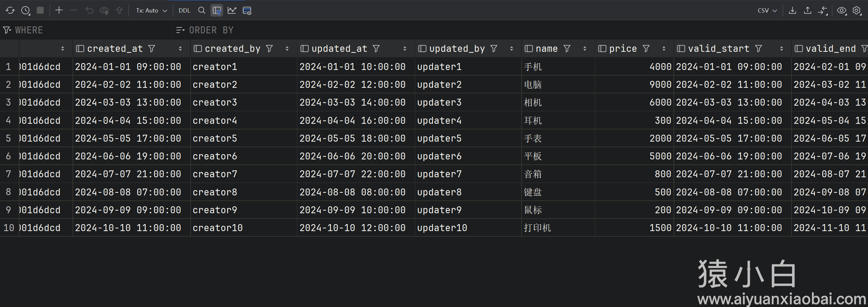
Task: Select the updated_by column header
Action: (457, 49)
